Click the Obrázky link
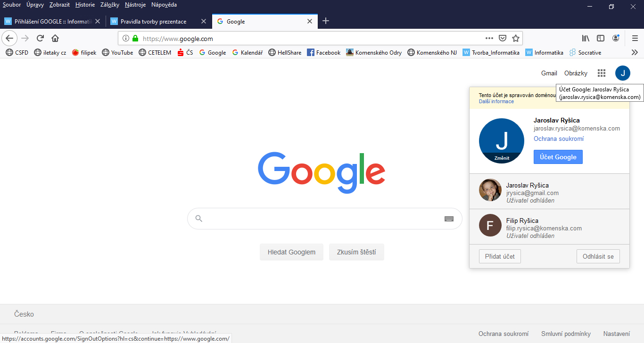This screenshot has width=644, height=343. tap(576, 73)
